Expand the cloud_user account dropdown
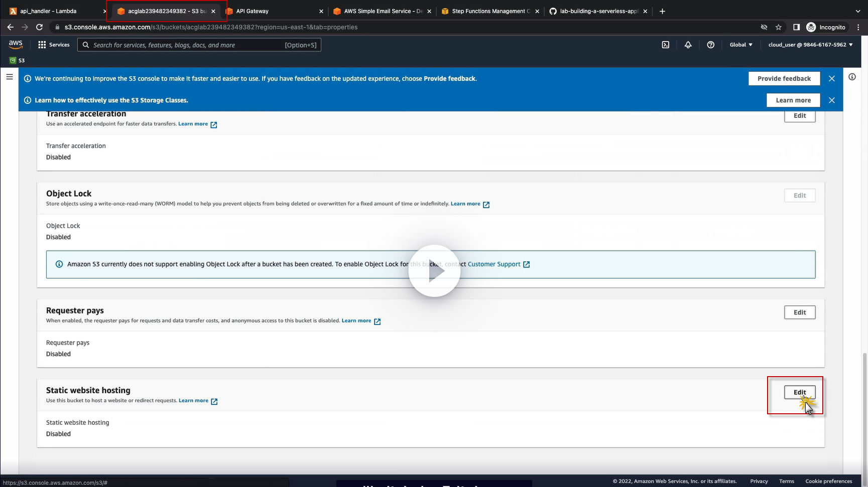The width and height of the screenshot is (868, 487). tap(810, 45)
